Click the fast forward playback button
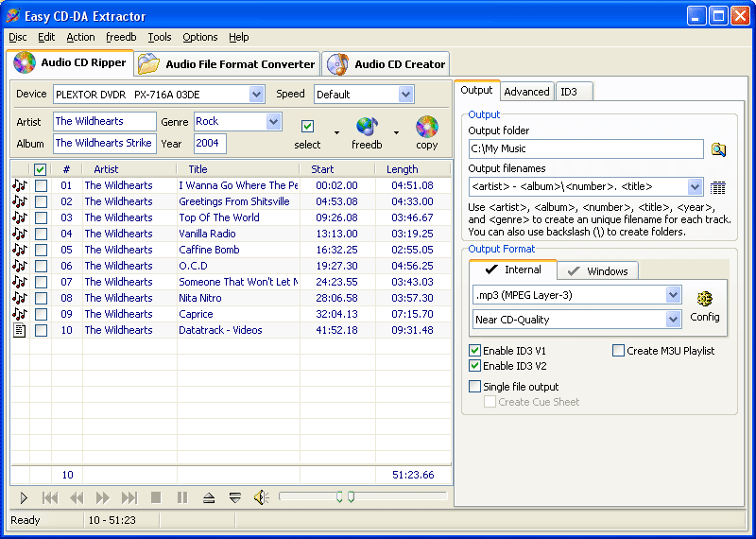Viewport: 756px width, 539px height. coord(103,497)
